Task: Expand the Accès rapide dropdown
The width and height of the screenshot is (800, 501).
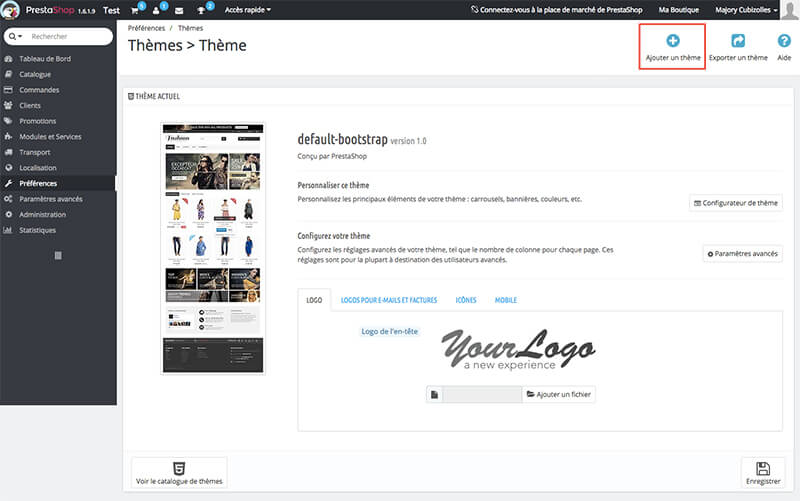Action: tap(248, 10)
